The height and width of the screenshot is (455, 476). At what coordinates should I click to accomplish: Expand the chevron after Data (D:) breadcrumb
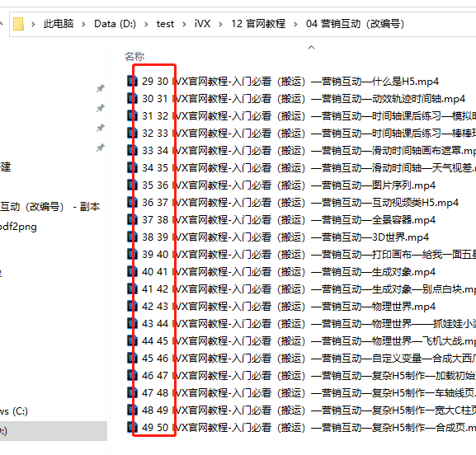(x=146, y=24)
